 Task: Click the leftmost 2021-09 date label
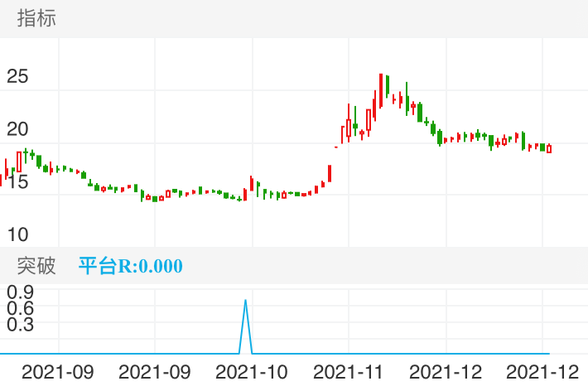[58, 373]
